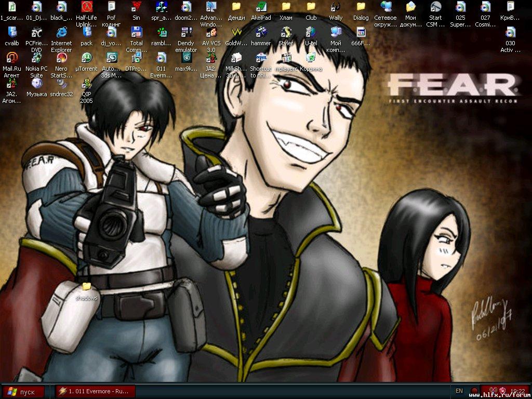This screenshot has height=399, width=532.
Task: Open the AV VCS 3.0 shortcut
Action: pos(211,32)
